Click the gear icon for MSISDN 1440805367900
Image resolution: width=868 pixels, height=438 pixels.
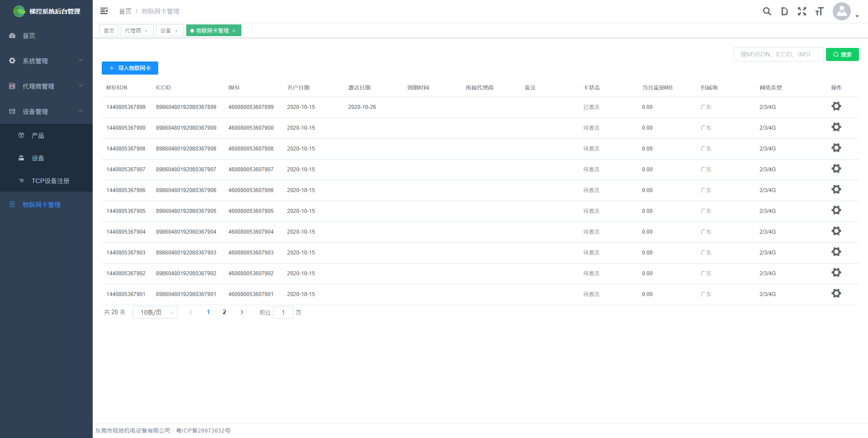point(836,127)
